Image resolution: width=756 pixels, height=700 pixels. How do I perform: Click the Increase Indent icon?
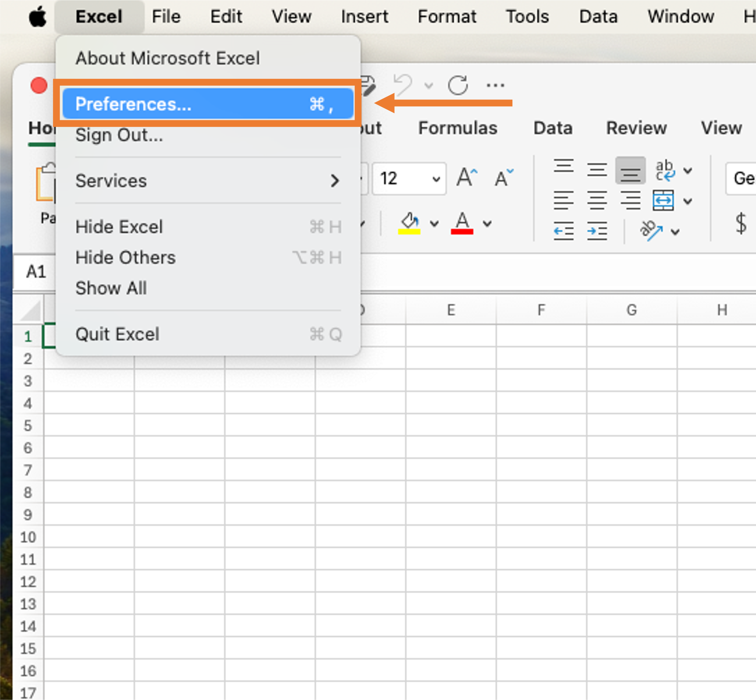pos(597,231)
